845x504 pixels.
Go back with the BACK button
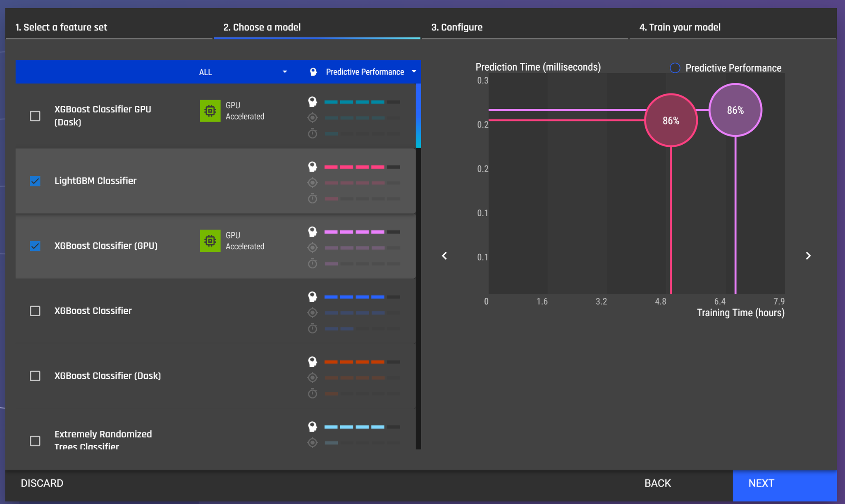tap(658, 483)
